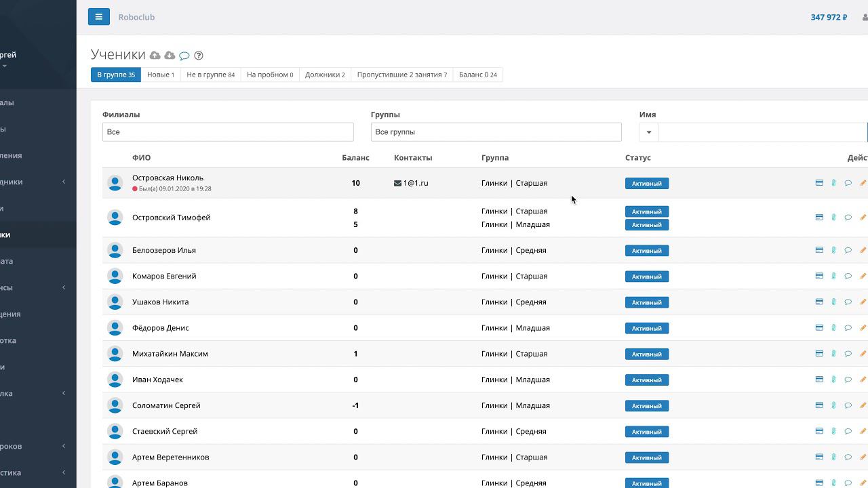The image size is (868, 488).
Task: Switch to the На пробном 0 tab
Action: tap(270, 75)
